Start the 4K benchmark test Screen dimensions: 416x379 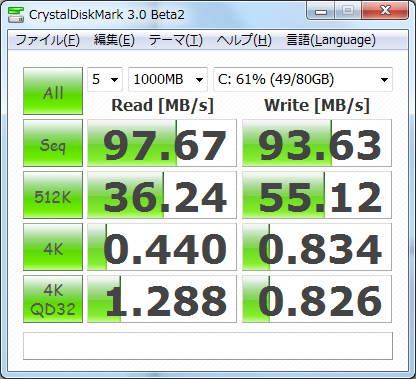53,247
